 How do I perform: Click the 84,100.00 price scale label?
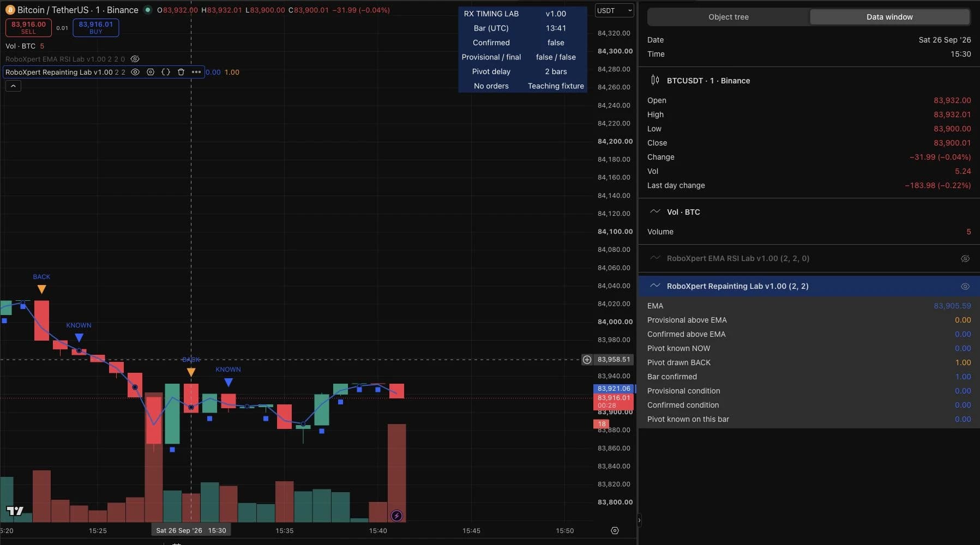[615, 232]
